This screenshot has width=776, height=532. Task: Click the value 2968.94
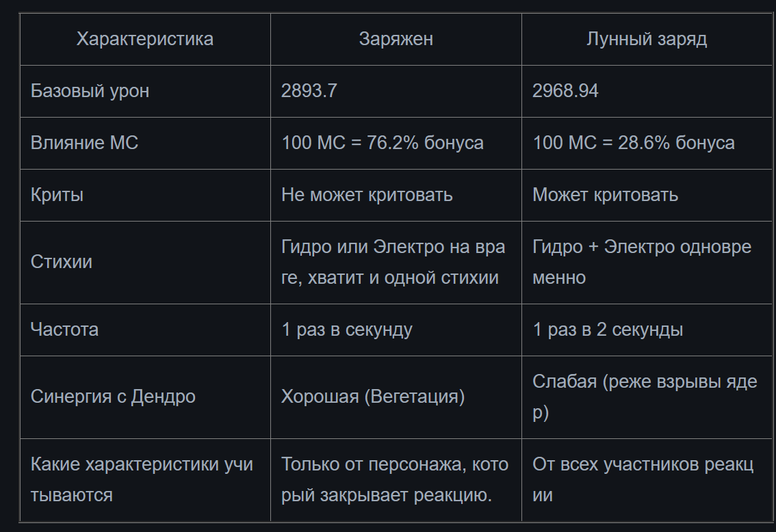pos(647,91)
